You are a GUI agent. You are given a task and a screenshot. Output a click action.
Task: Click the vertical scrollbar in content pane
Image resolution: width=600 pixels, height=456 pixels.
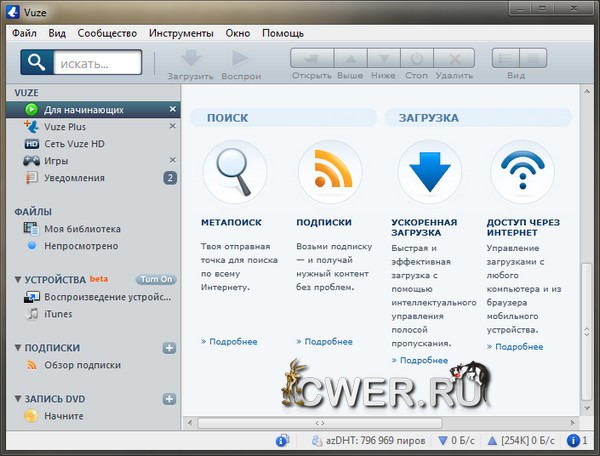[585, 300]
